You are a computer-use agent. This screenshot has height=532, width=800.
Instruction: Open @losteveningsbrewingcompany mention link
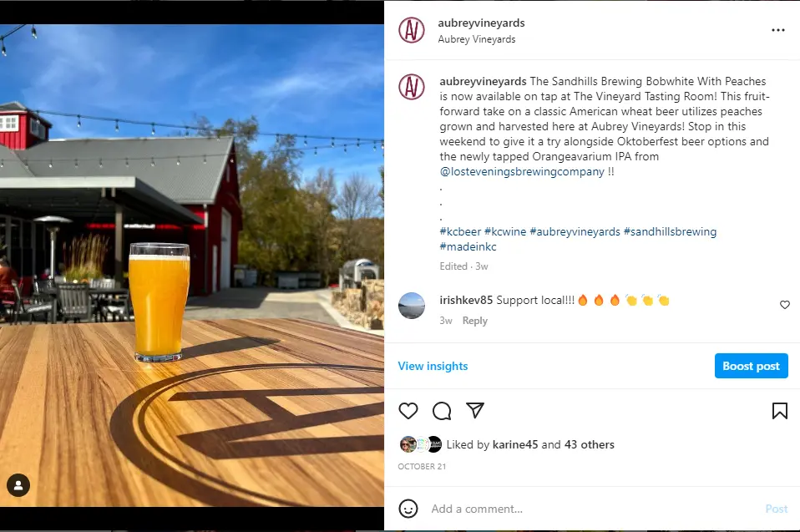tap(522, 171)
